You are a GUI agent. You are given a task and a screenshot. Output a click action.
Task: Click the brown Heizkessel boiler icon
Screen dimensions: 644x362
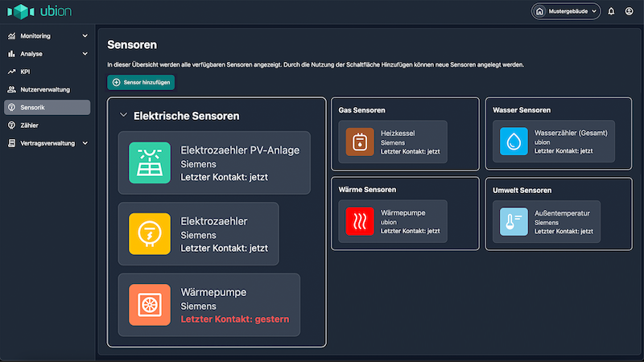359,142
